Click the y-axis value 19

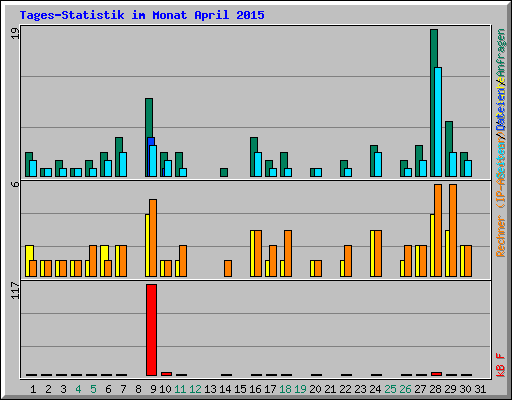[x=15, y=33]
